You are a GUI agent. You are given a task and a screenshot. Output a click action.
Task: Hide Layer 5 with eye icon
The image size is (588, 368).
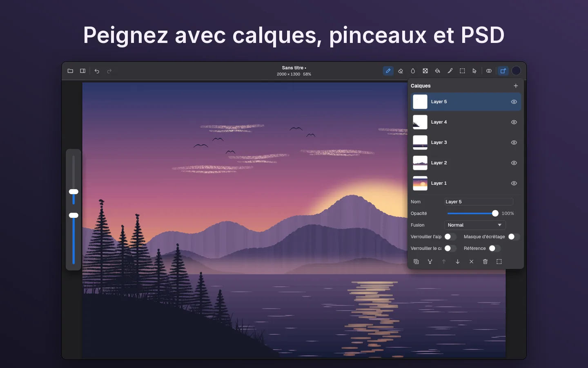coord(514,102)
